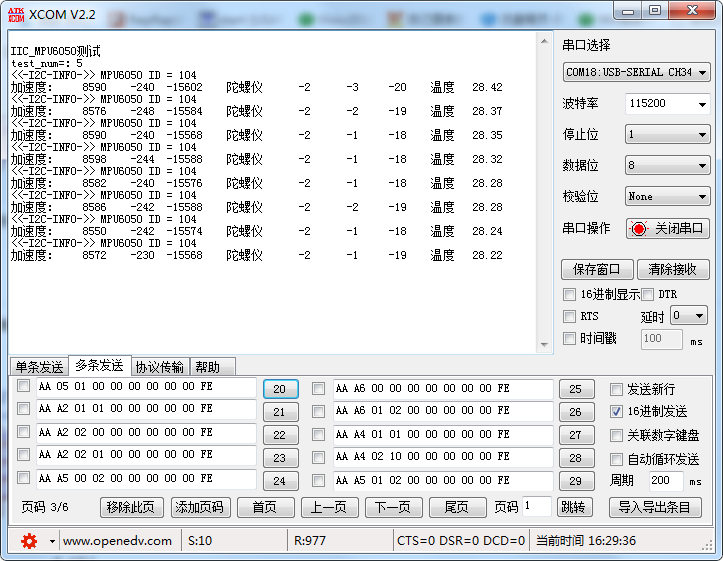Click send button 21
Image resolution: width=723 pixels, height=561 pixels.
pyautogui.click(x=280, y=412)
